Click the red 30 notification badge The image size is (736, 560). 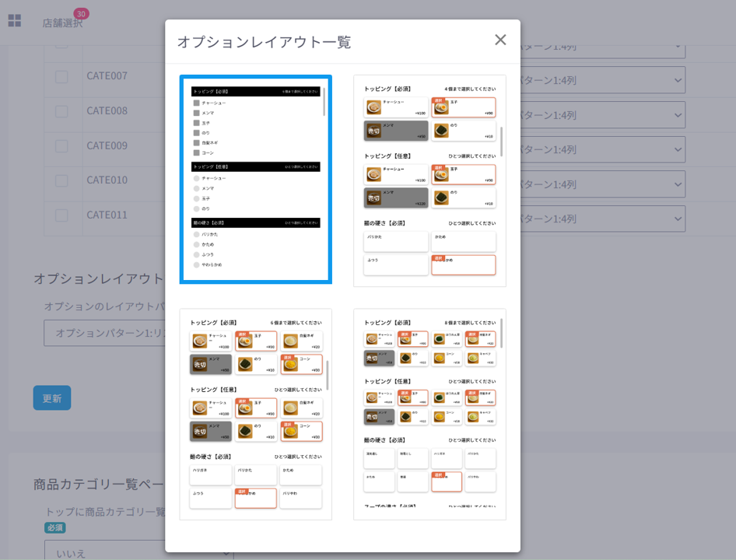pos(81,13)
